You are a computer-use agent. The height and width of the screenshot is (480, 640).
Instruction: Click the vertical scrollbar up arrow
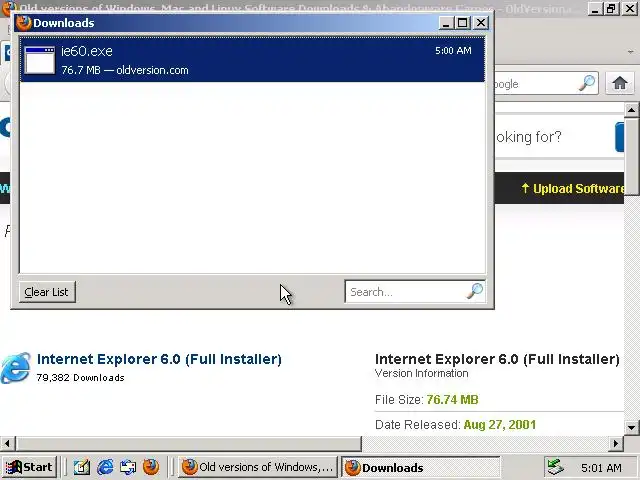[x=631, y=110]
